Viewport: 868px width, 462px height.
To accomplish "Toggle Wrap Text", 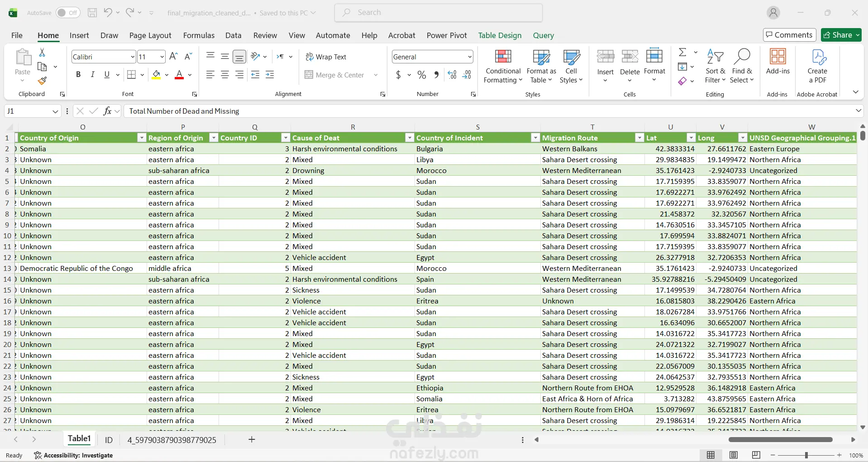I will (326, 57).
